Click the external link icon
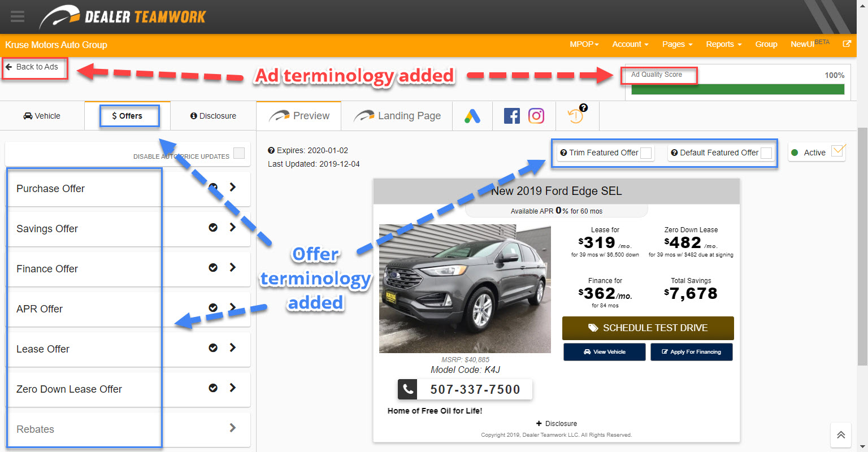 (847, 44)
